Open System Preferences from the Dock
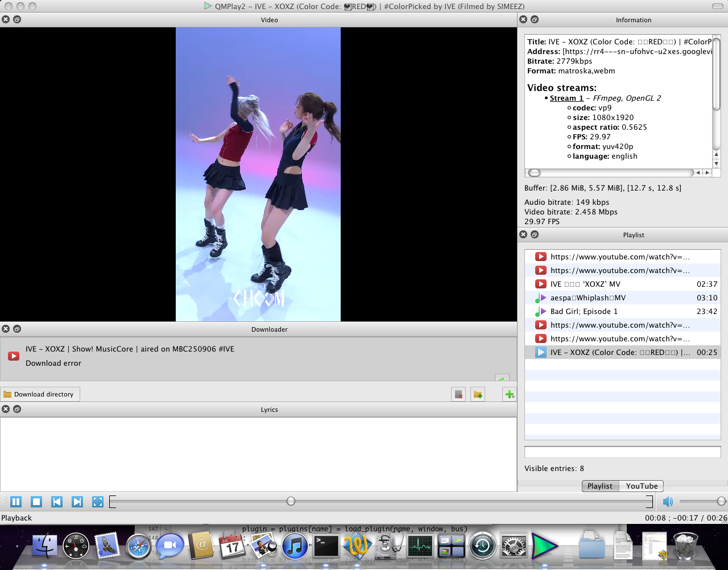Image resolution: width=728 pixels, height=570 pixels. [514, 546]
